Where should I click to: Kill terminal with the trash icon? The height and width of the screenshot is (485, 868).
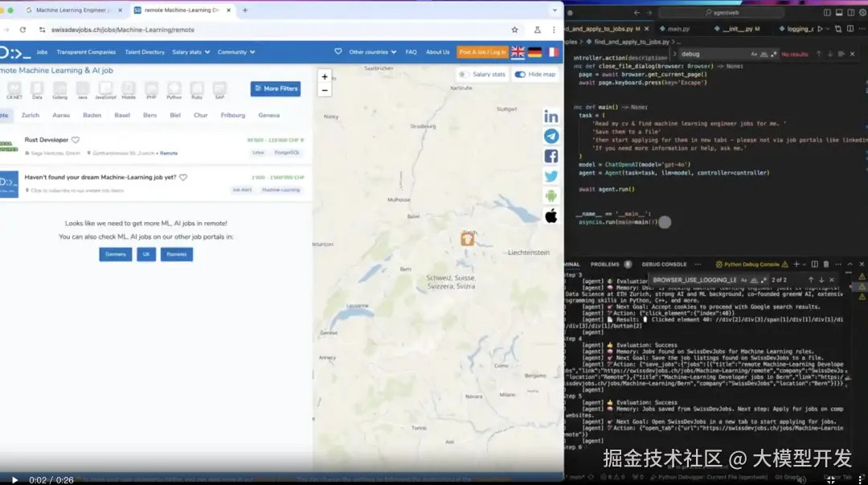826,265
